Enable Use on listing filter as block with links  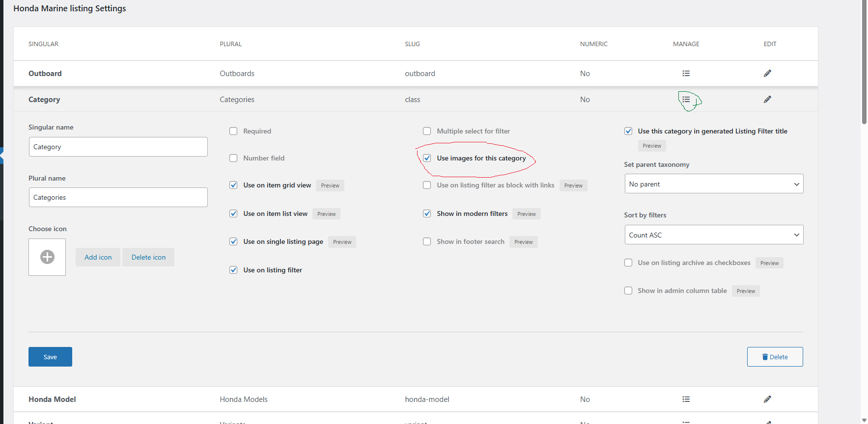[427, 185]
